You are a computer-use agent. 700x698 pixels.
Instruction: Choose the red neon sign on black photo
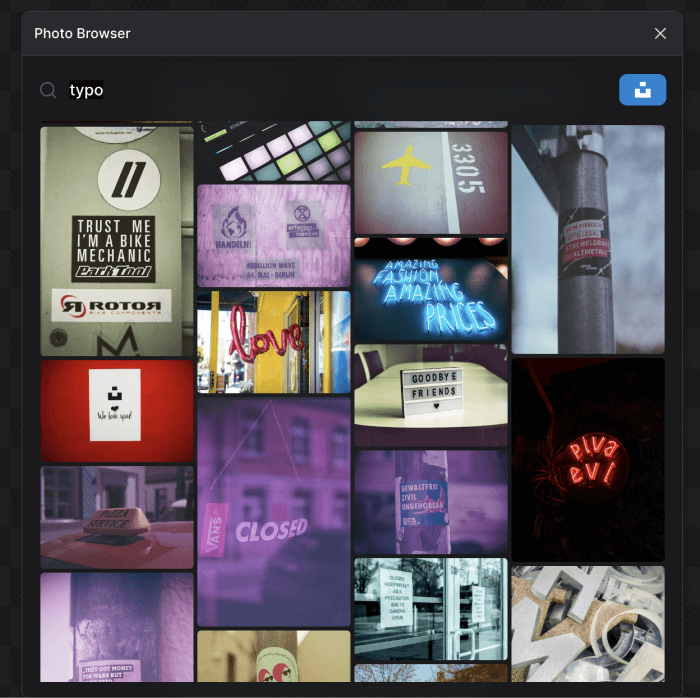(x=588, y=459)
